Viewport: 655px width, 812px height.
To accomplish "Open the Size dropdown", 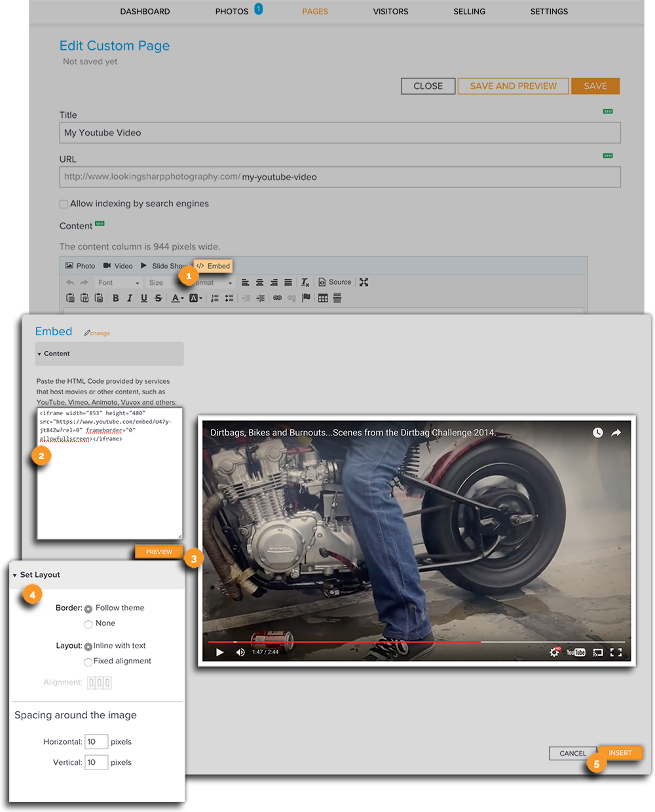I will pos(162,283).
